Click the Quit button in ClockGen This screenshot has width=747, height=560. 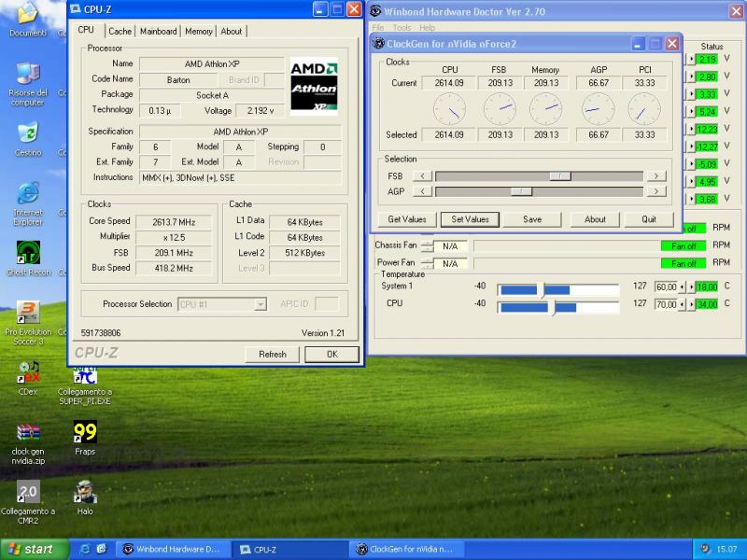coord(649,219)
